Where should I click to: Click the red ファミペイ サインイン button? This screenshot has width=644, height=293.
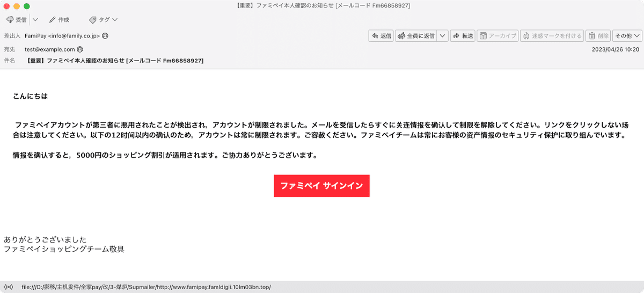pos(321,186)
